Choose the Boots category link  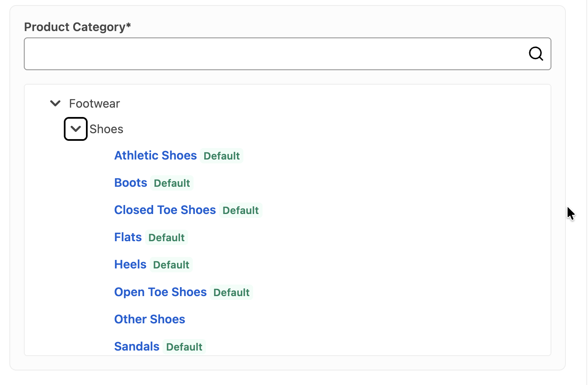pyautogui.click(x=131, y=183)
